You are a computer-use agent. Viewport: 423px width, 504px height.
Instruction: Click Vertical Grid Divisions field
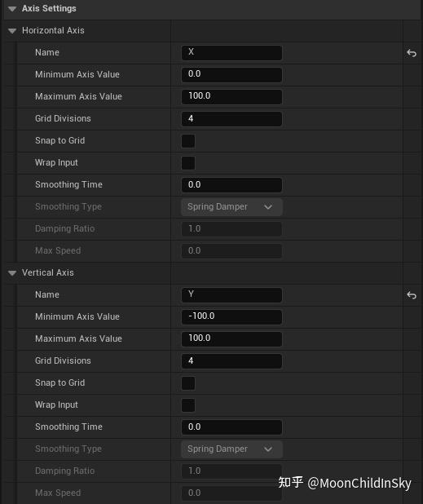click(231, 361)
